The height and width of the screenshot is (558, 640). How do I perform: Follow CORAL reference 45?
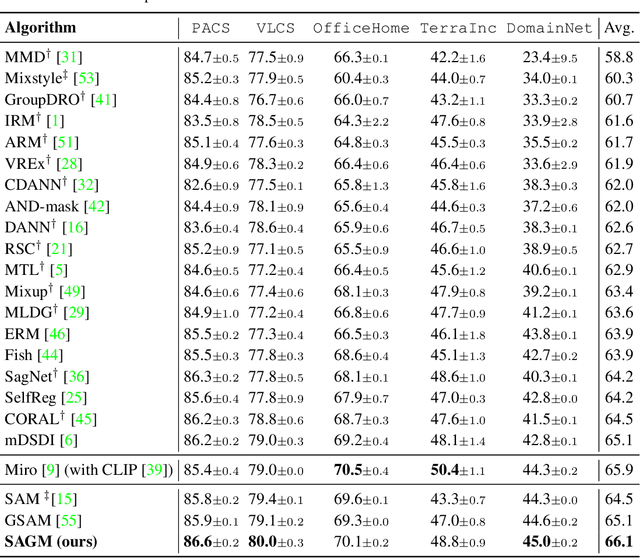point(84,419)
